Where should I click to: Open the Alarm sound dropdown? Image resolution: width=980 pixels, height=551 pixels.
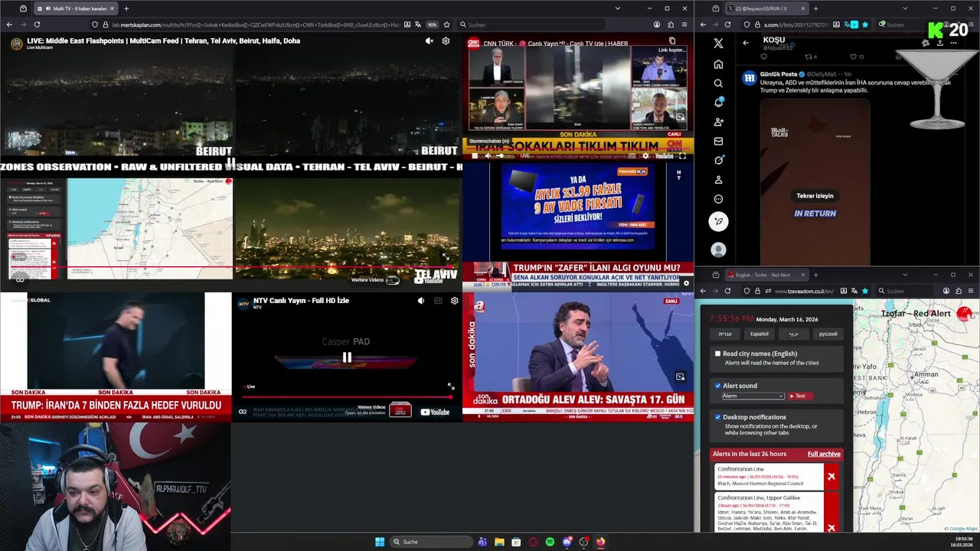click(753, 396)
